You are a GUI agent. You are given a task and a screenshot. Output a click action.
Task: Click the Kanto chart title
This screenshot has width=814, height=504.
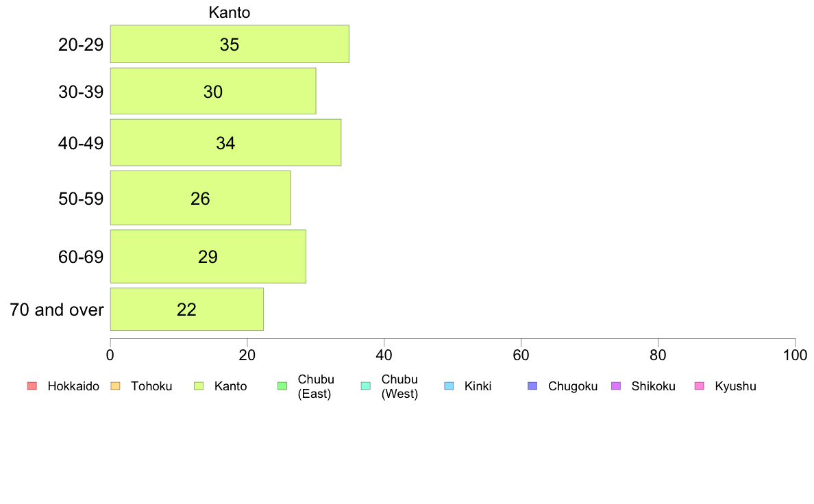[230, 12]
